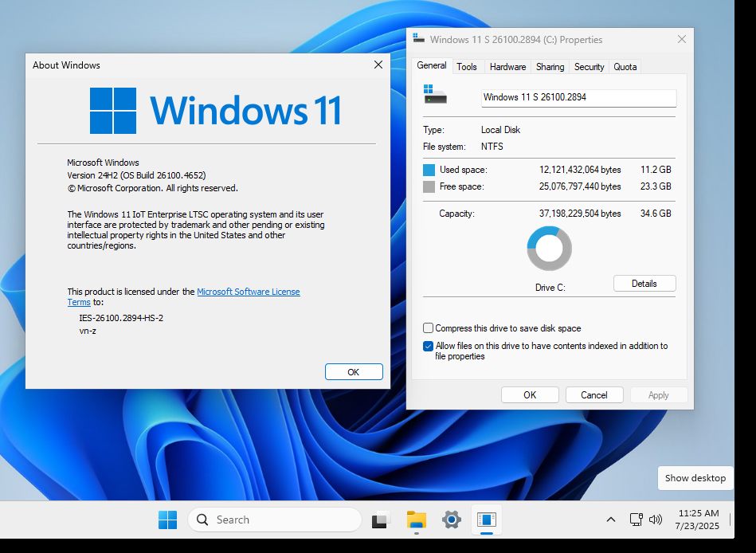Click the drive icon in Properties title bar
756x553 pixels.
coord(418,39)
